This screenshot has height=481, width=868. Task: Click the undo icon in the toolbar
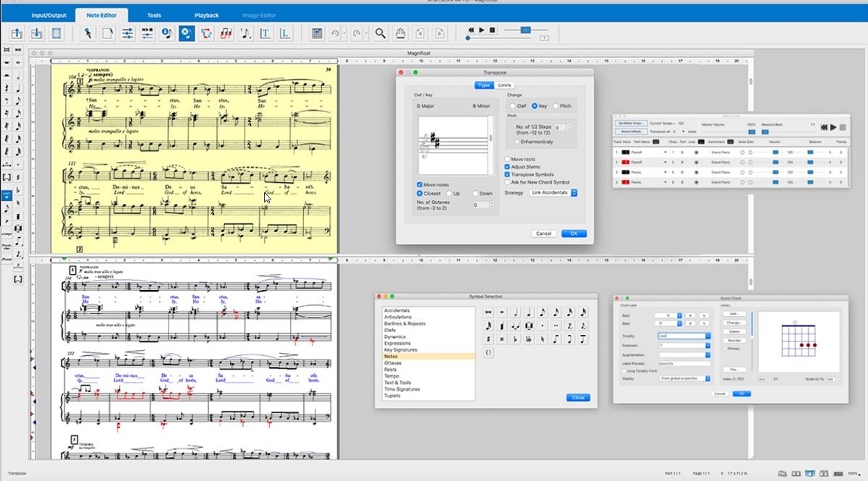335,33
